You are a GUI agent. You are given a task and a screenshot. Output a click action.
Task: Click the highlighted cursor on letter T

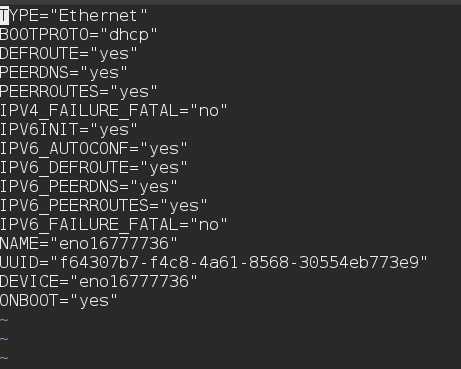coord(4,16)
